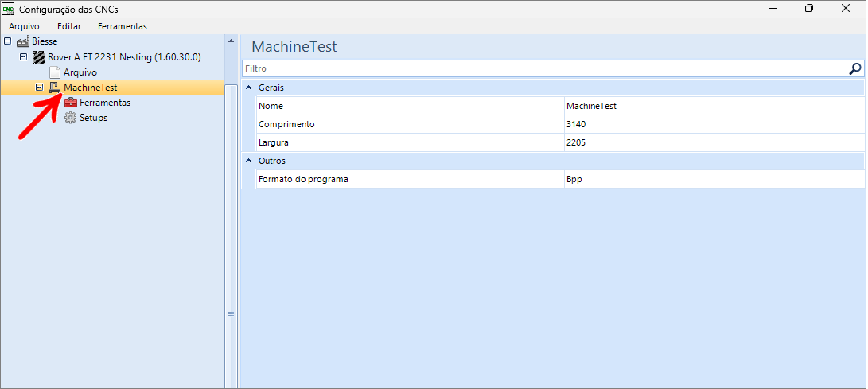Click the magnifier search icon

click(855, 68)
